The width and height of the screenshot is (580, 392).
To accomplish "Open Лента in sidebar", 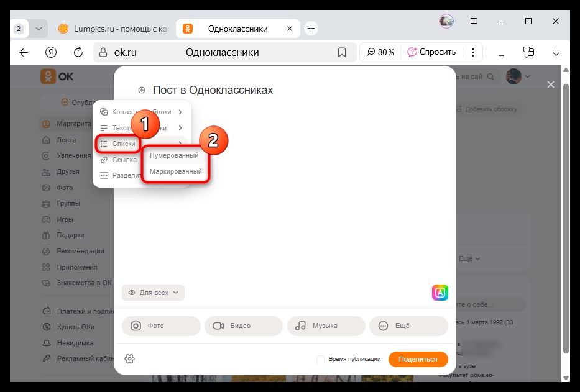I will point(67,140).
